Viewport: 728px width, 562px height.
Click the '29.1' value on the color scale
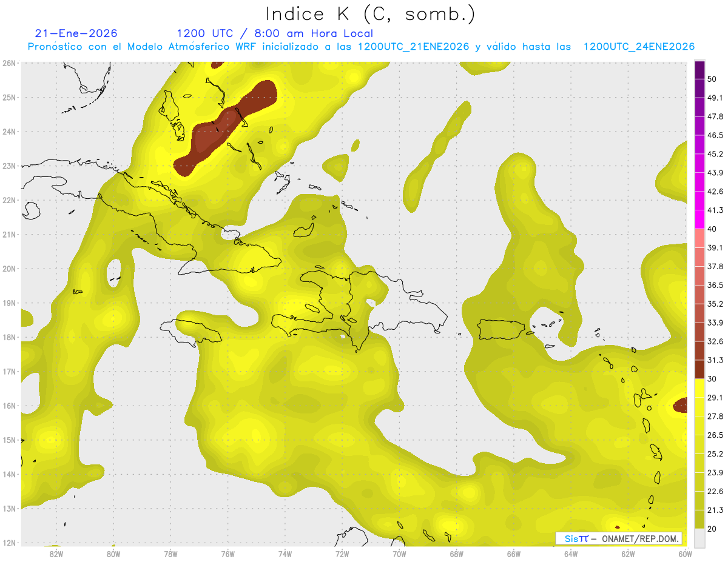[715, 398]
